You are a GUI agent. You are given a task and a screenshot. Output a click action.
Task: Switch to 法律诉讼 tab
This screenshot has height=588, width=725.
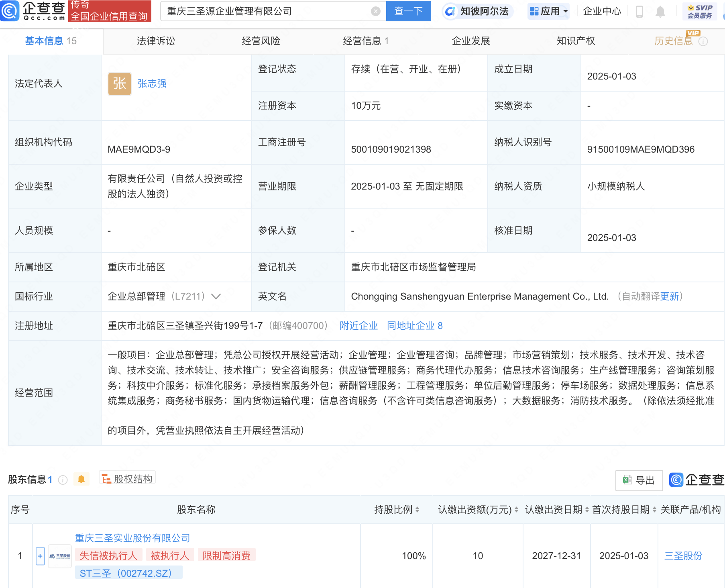click(x=156, y=41)
